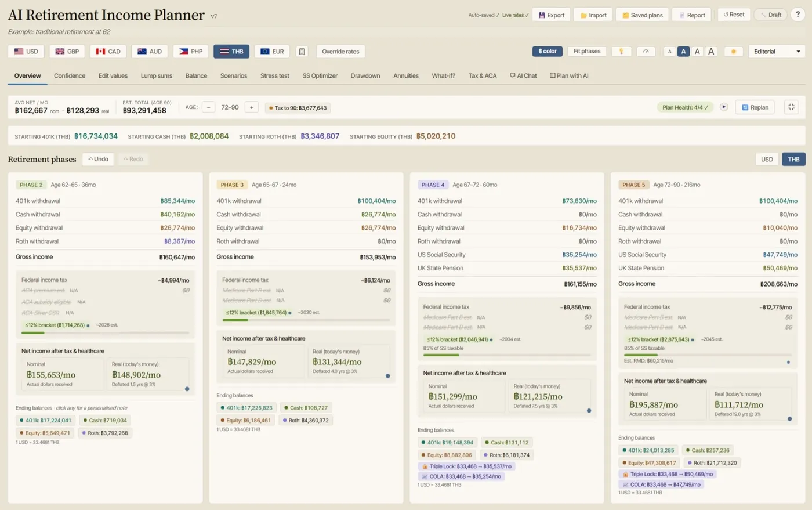Reset the planner
812x510 pixels.
click(734, 15)
